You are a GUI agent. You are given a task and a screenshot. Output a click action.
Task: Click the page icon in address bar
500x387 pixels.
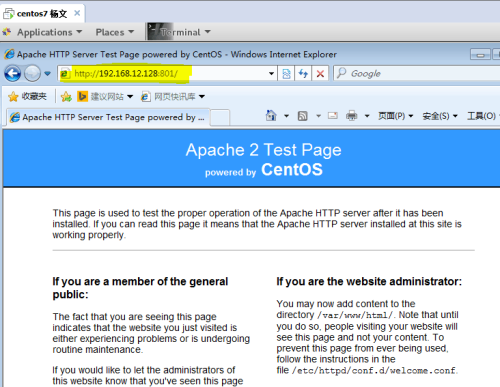point(65,74)
